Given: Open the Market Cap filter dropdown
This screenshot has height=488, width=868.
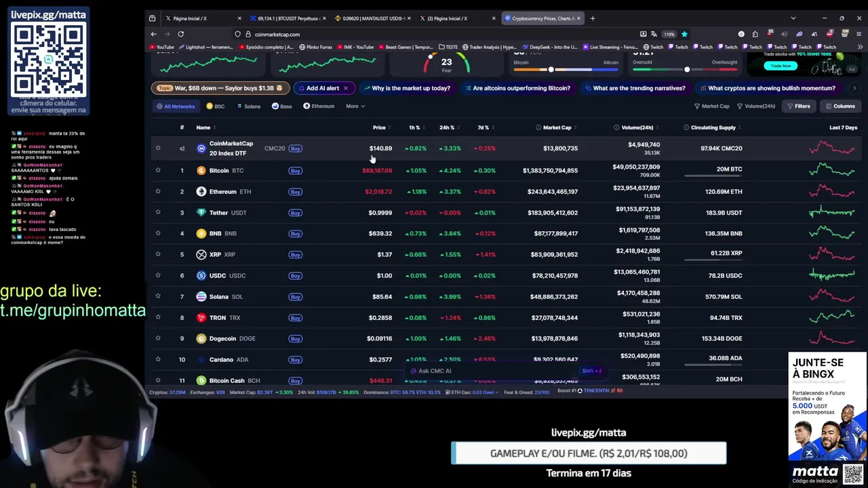Looking at the screenshot, I should tap(712, 106).
